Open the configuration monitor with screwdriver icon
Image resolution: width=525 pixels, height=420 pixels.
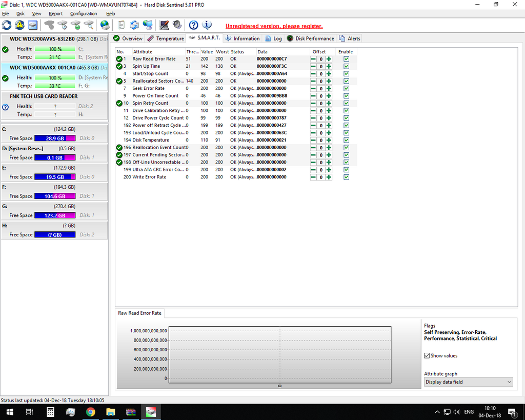coord(164,25)
